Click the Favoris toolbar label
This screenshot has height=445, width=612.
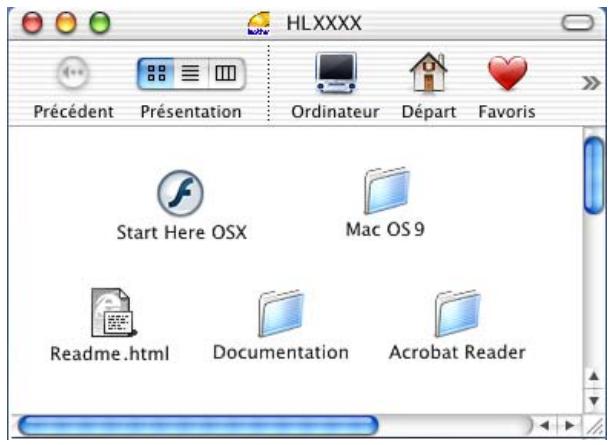point(507,112)
